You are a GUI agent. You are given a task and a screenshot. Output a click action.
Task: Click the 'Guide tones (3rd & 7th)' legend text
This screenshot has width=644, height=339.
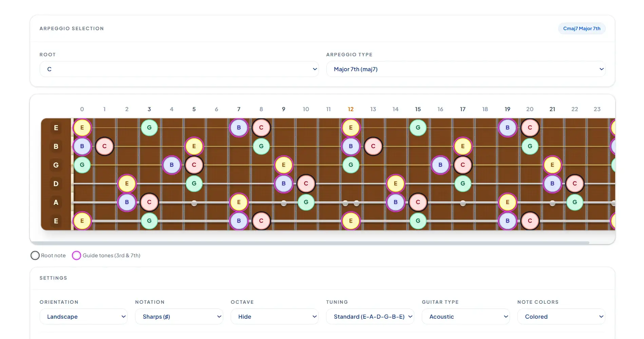pyautogui.click(x=112, y=256)
